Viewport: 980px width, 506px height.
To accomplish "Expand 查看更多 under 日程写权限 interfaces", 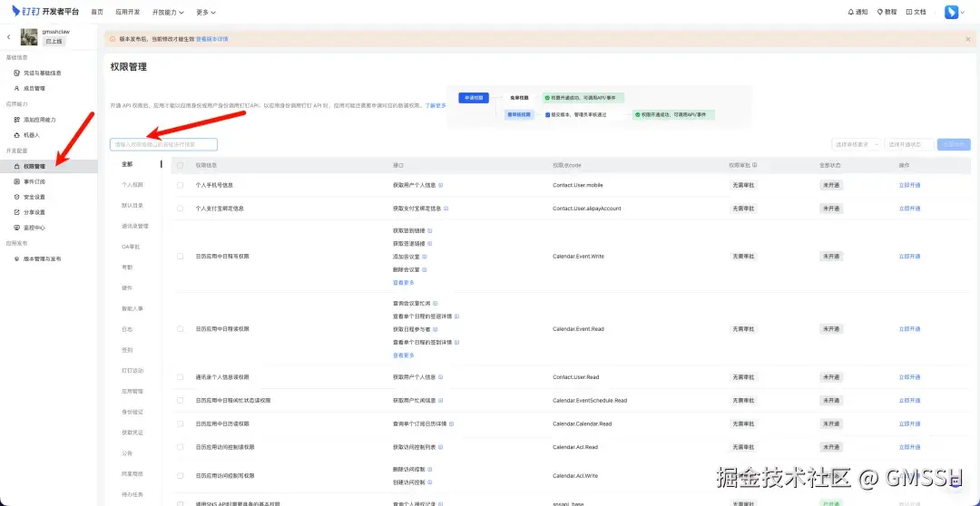I will 403,282.
